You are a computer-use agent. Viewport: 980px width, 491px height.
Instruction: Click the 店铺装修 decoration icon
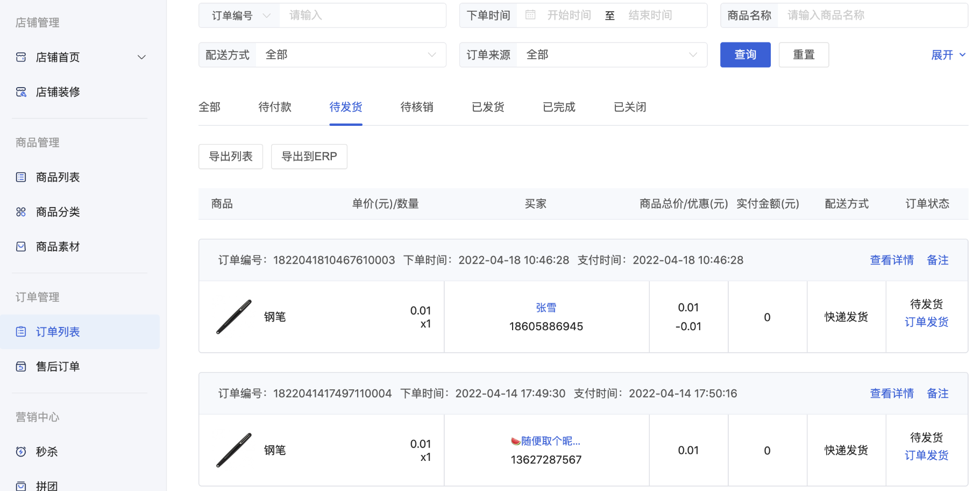pos(21,92)
